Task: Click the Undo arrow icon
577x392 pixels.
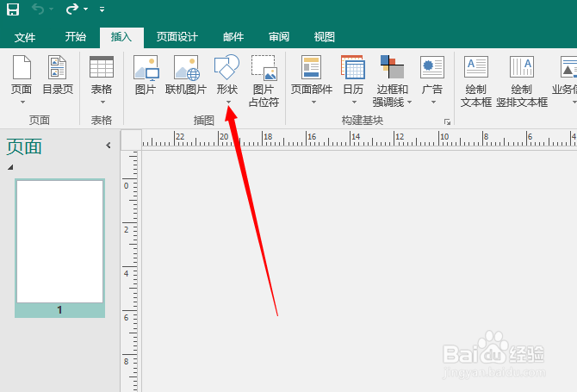Action: pyautogui.click(x=38, y=9)
